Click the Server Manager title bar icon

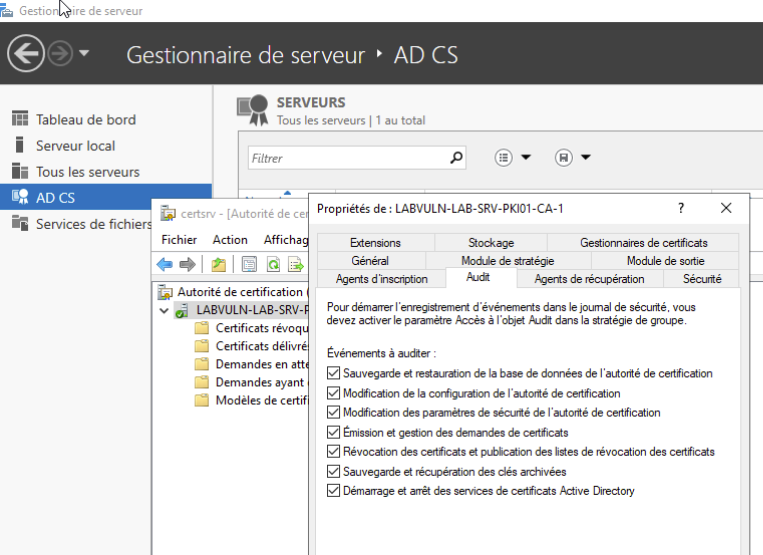pyautogui.click(x=6, y=10)
